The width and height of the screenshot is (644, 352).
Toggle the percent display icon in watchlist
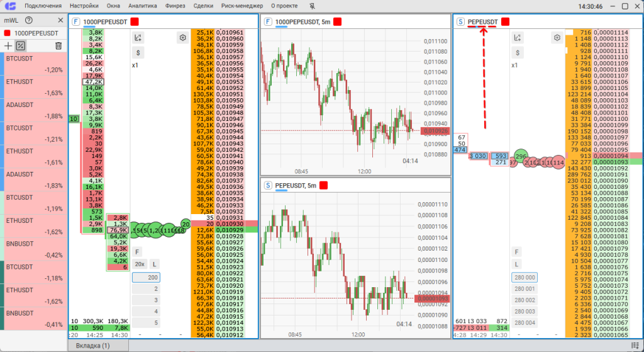point(21,45)
